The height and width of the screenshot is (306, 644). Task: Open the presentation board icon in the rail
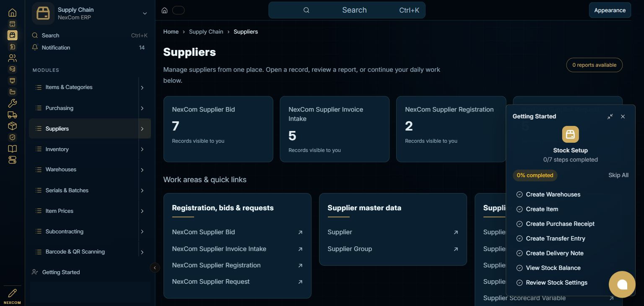12,81
